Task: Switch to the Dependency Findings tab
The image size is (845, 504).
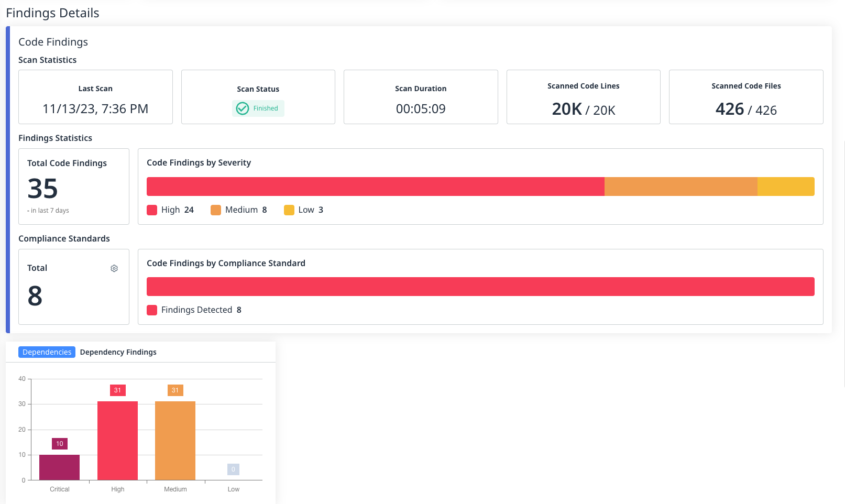Action: pyautogui.click(x=118, y=352)
